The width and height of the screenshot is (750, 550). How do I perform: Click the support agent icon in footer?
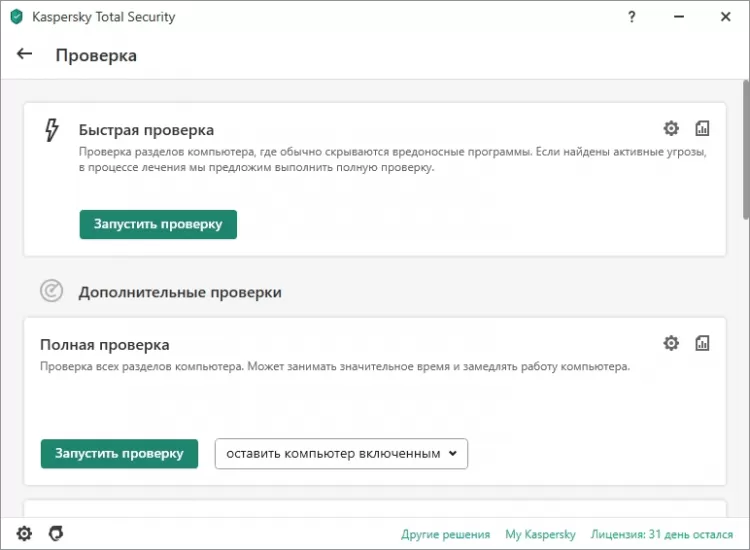click(x=56, y=534)
